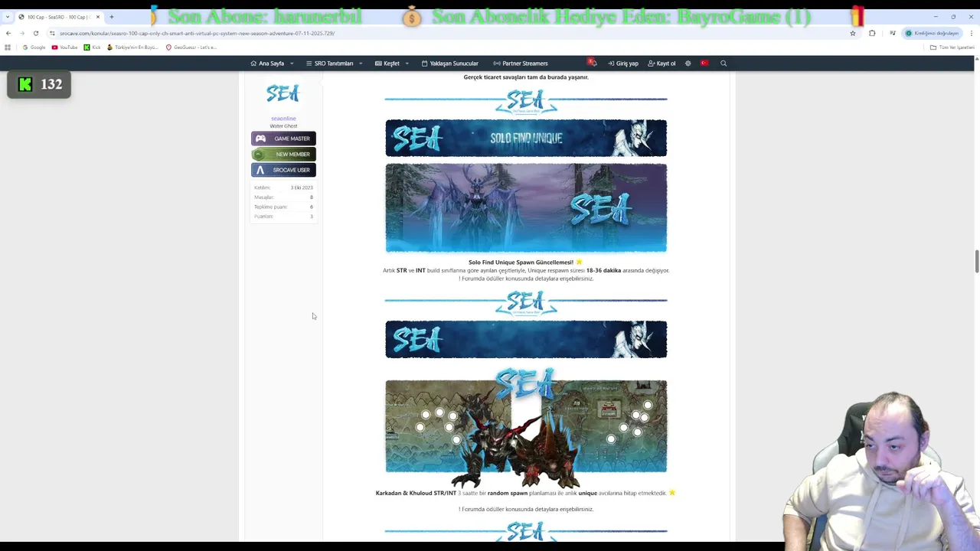Open the Tüm Yer İşaretleri folder
Image resolution: width=980 pixels, height=551 pixels.
pos(952,47)
